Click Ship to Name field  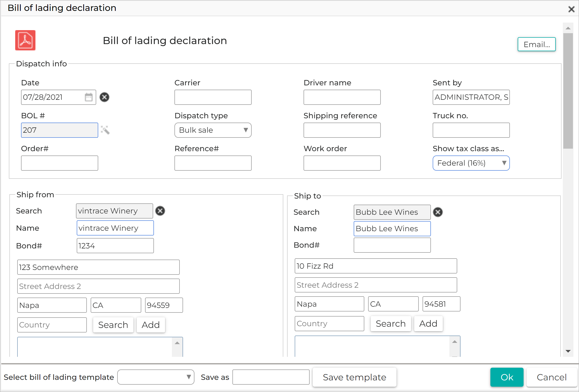[392, 229]
